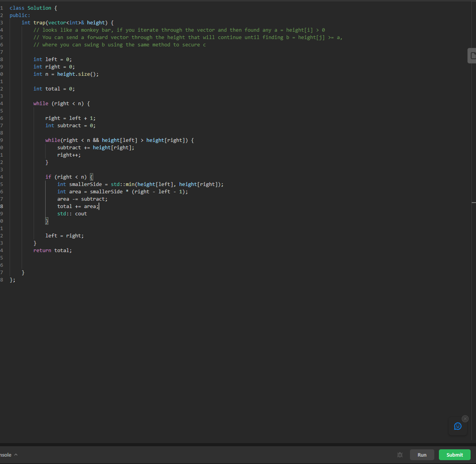Viewport: 476px width, 464px height.
Task: Click the 'left = right;' line
Action: tap(64, 235)
